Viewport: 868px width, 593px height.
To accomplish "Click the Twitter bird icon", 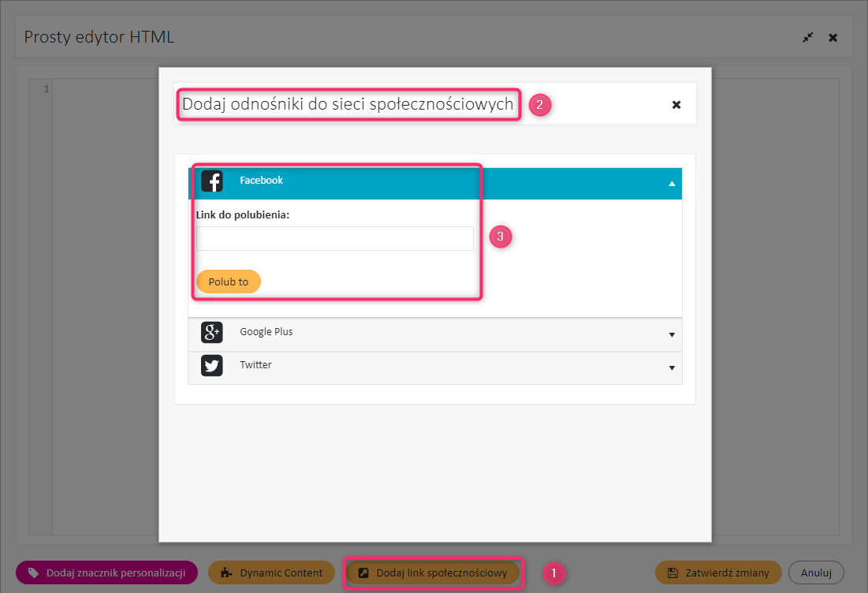I will pyautogui.click(x=211, y=365).
